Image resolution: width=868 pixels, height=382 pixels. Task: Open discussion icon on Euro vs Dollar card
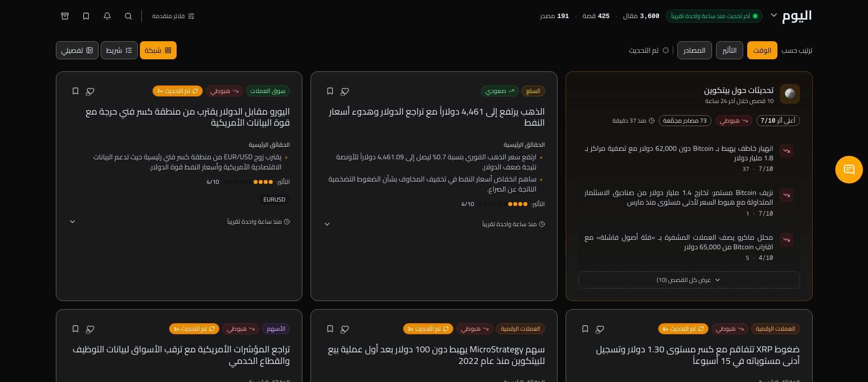(90, 91)
